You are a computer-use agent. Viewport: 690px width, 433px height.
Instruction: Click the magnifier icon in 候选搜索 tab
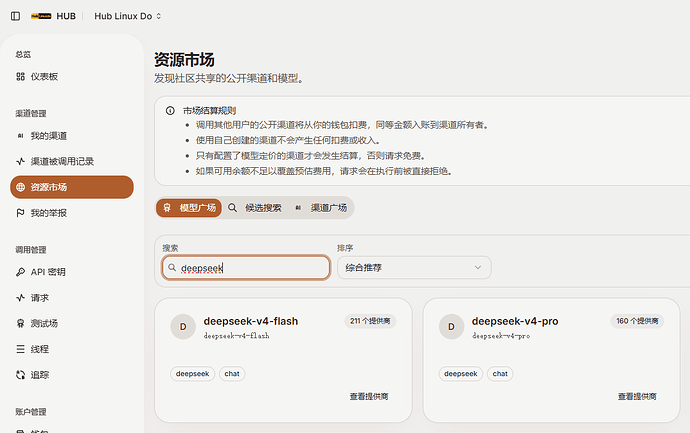point(232,208)
